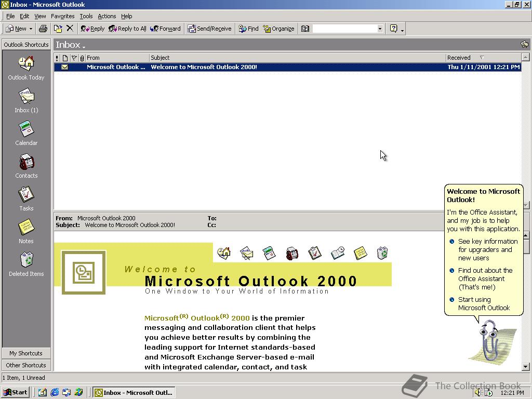This screenshot has width=532, height=399.
Task: Open the Windows Start button
Action: (16, 392)
